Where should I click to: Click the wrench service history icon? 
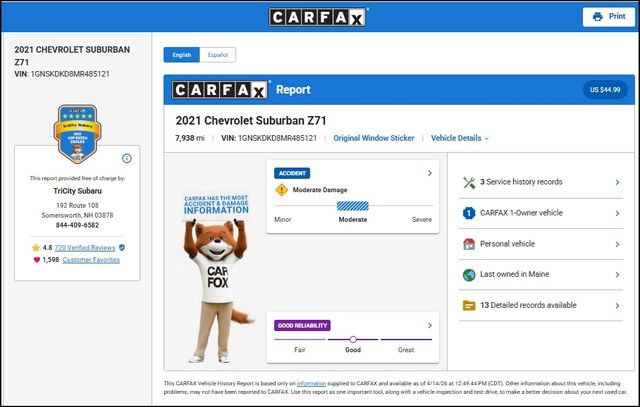pos(469,182)
